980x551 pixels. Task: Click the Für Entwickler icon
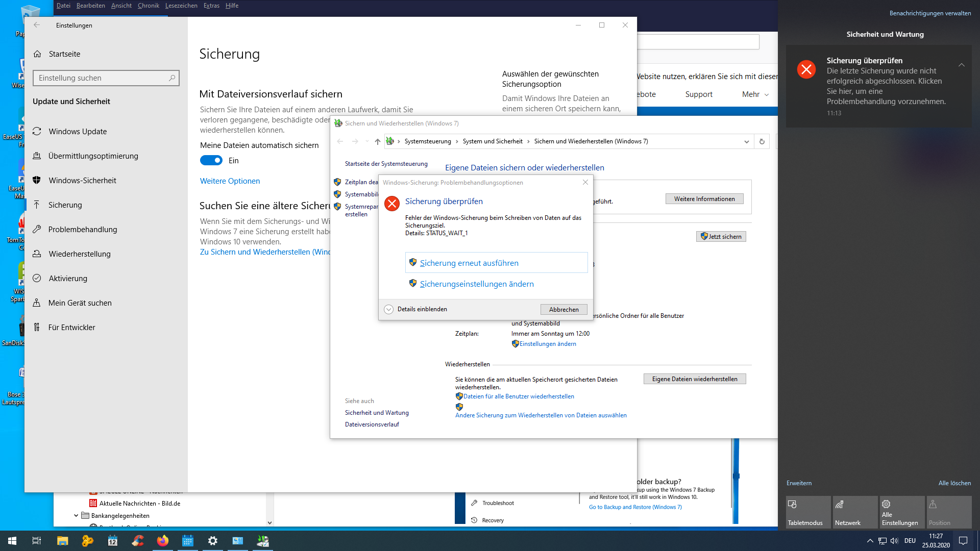tap(37, 328)
